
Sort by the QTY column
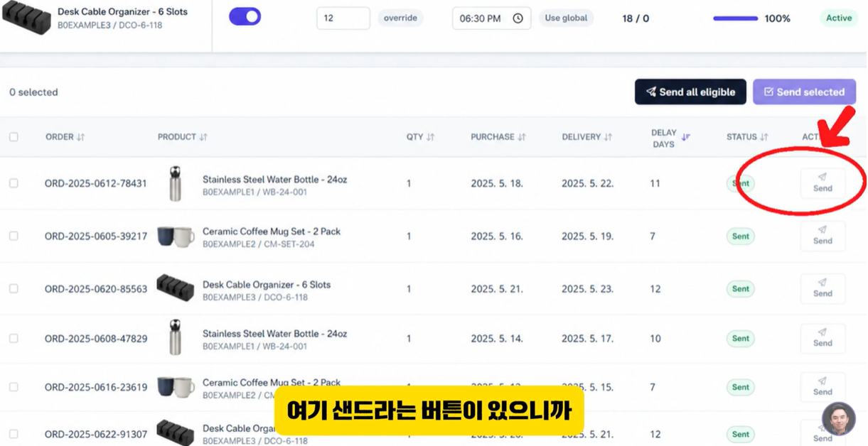pyautogui.click(x=420, y=137)
